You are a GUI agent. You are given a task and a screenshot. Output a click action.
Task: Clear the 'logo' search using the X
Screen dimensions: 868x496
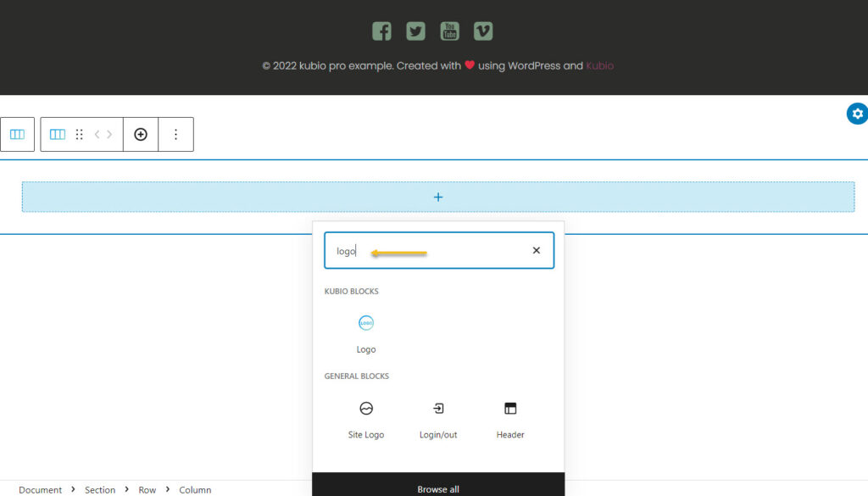coord(536,250)
